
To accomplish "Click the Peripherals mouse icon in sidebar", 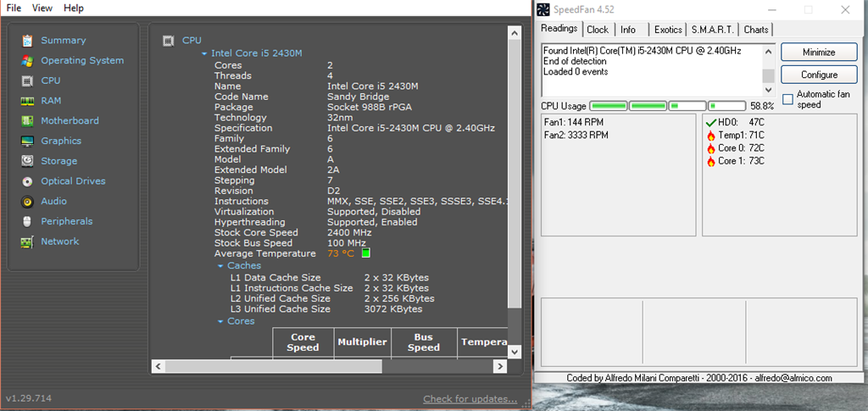I will [27, 222].
